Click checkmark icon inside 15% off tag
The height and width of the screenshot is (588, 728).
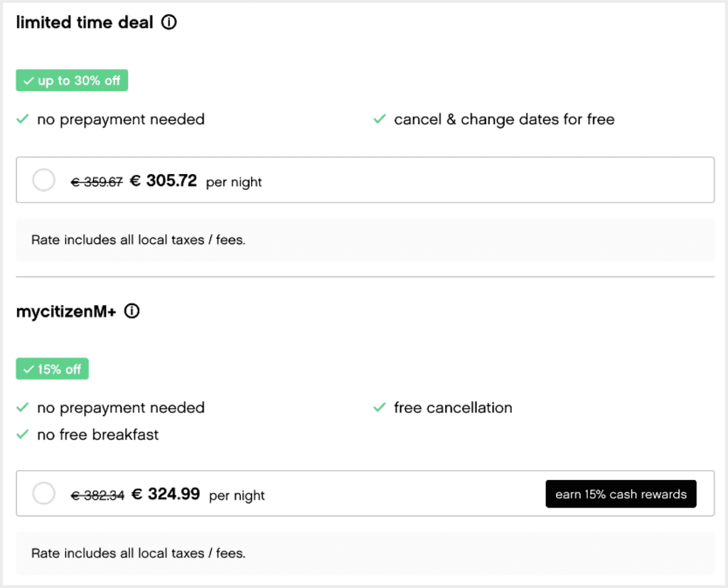28,369
